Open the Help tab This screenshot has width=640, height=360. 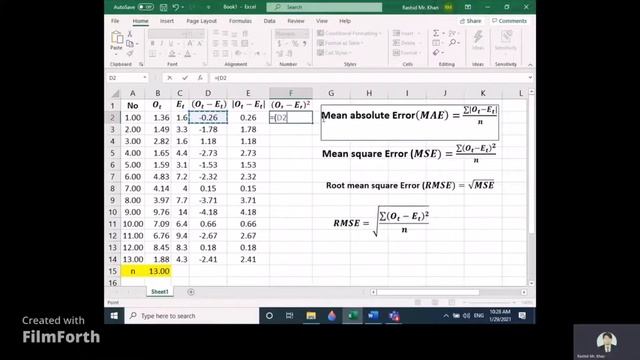(345, 21)
